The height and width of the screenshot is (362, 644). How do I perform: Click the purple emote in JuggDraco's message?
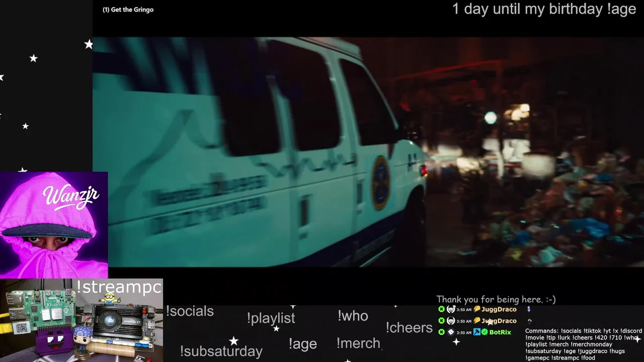click(528, 309)
